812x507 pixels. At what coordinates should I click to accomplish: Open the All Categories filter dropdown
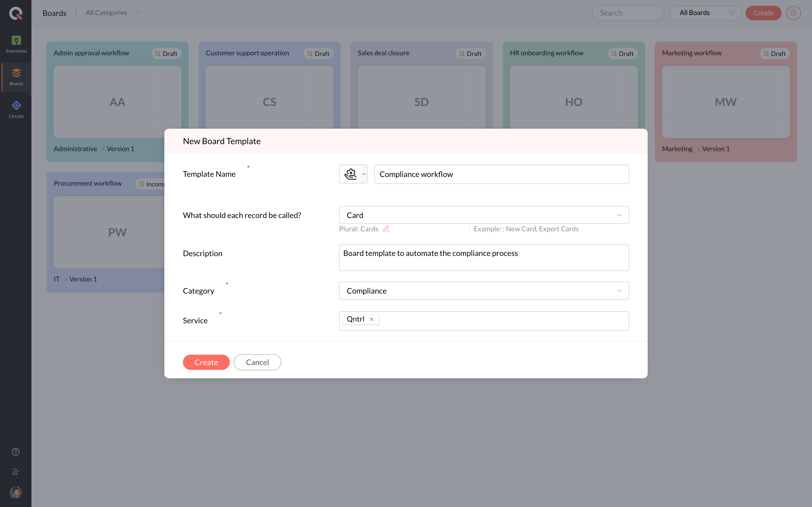pos(113,13)
